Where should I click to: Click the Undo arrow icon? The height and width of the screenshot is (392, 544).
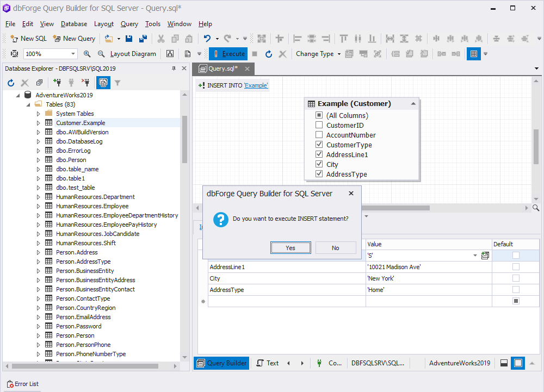pyautogui.click(x=207, y=39)
